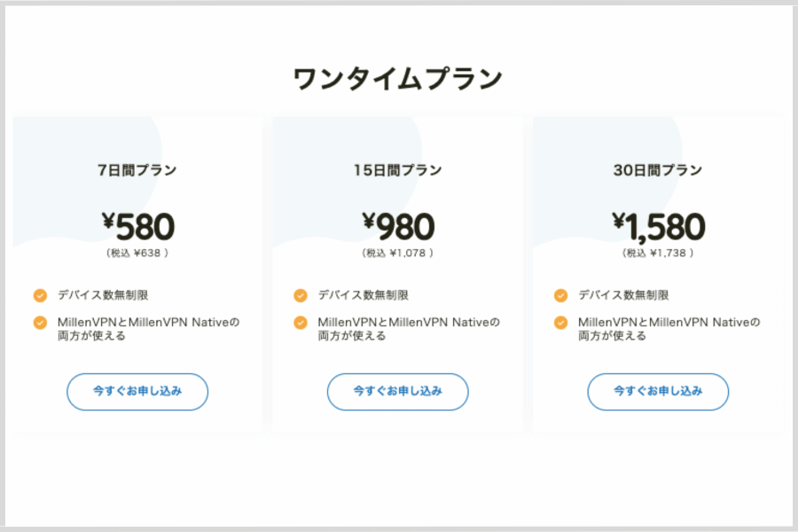
Task: Click the ¥1,580 price
Action: [659, 227]
